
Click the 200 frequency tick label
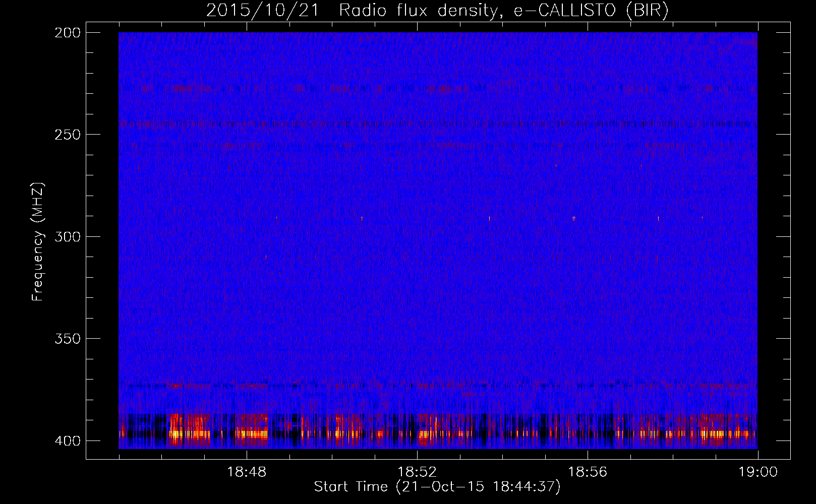coord(67,33)
